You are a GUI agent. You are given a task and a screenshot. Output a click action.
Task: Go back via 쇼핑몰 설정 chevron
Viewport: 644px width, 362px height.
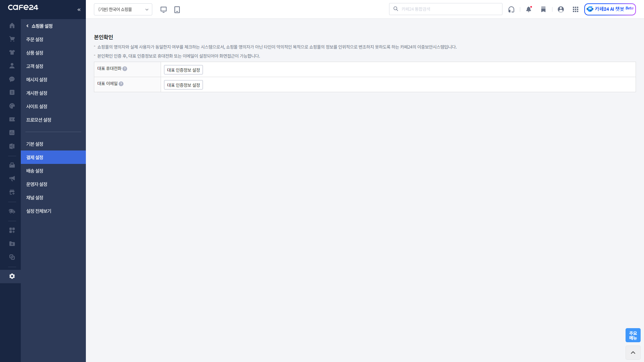pyautogui.click(x=28, y=26)
